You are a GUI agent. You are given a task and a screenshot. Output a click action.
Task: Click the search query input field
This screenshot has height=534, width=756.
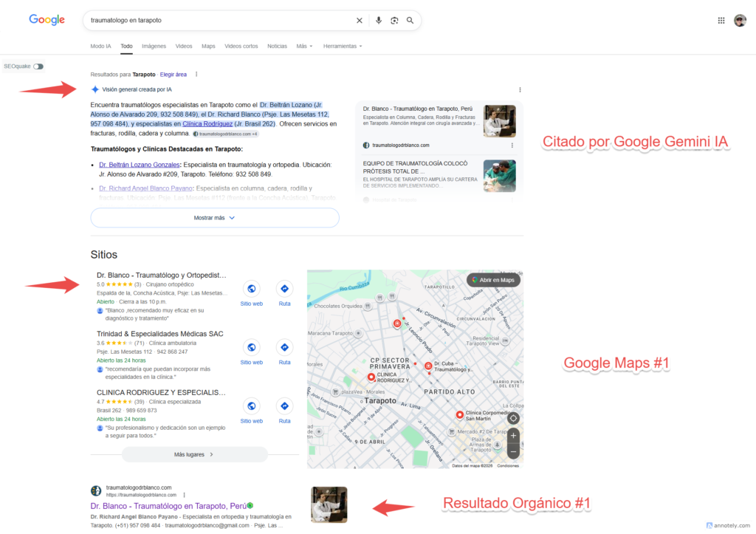pyautogui.click(x=219, y=20)
